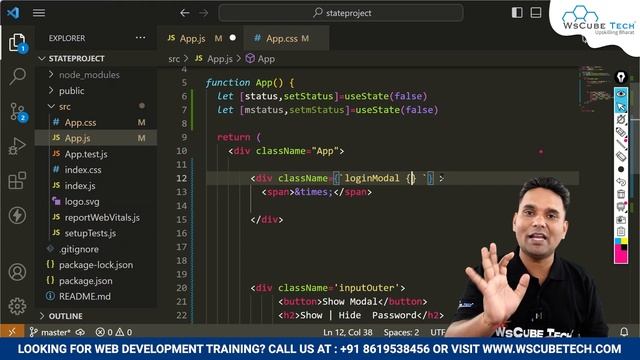Click the src breadcrumb
The width and height of the screenshot is (640, 360).
point(174,59)
